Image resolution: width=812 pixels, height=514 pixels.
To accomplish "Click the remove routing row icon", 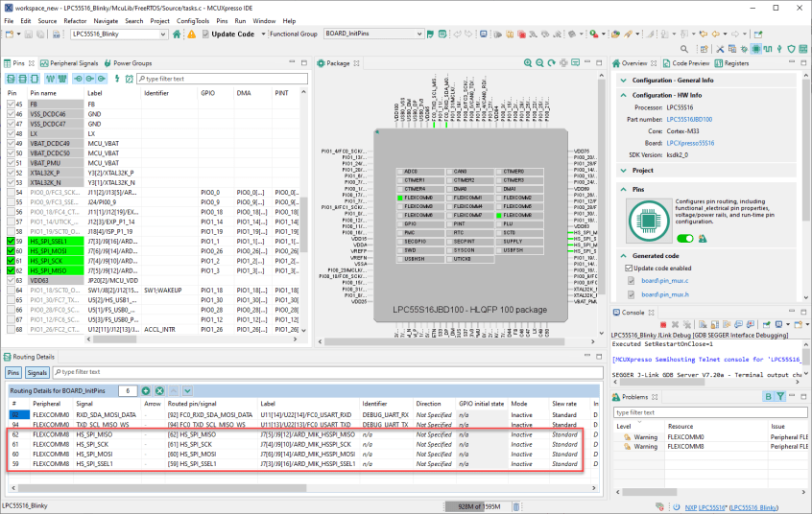I will pos(159,391).
